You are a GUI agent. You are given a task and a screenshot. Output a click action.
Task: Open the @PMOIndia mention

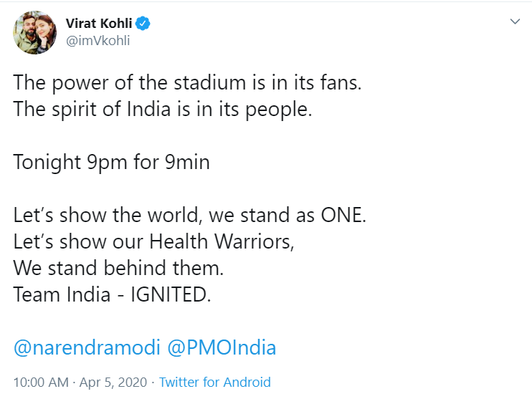(222, 348)
